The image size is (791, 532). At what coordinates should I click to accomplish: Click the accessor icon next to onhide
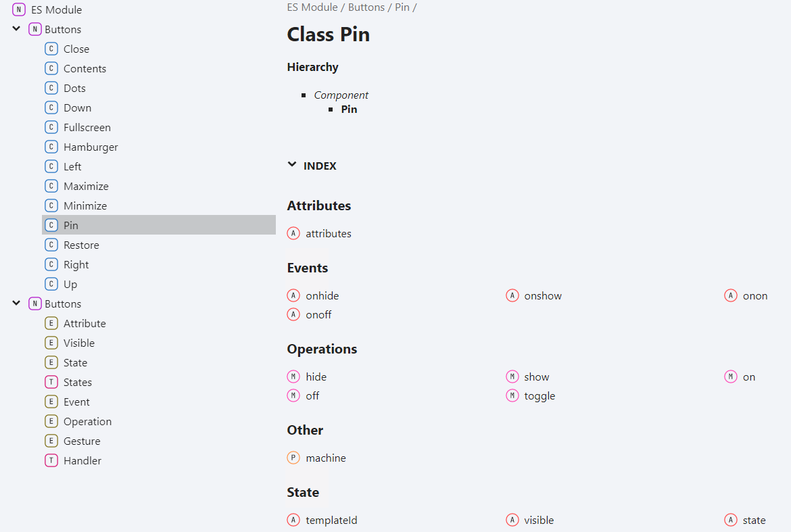(x=293, y=295)
